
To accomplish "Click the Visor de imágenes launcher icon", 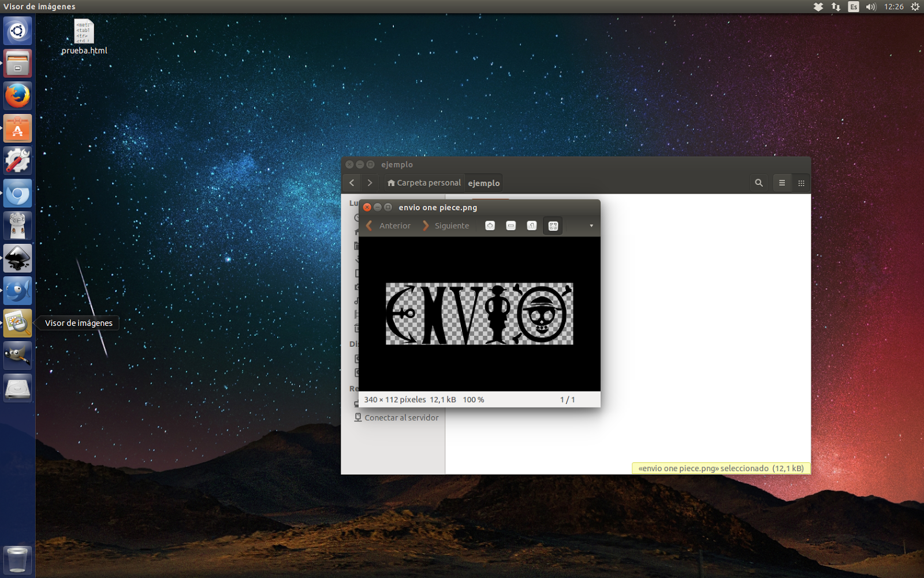I will pos(18,323).
